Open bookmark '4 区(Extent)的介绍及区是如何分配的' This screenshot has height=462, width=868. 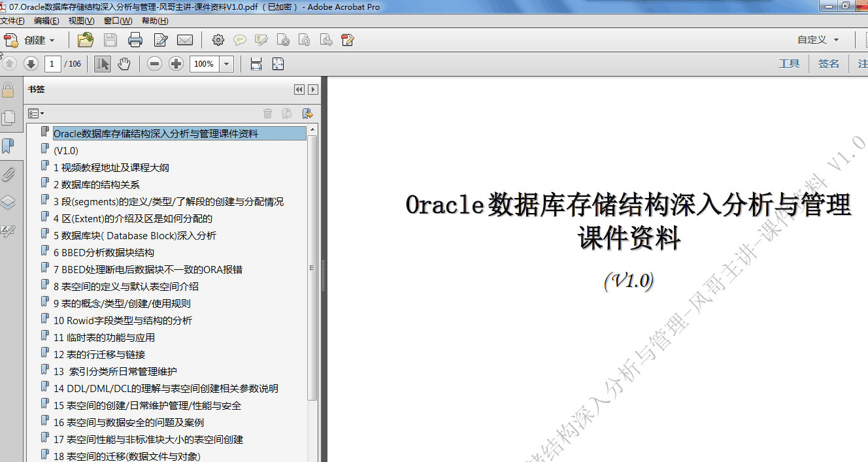click(x=133, y=218)
